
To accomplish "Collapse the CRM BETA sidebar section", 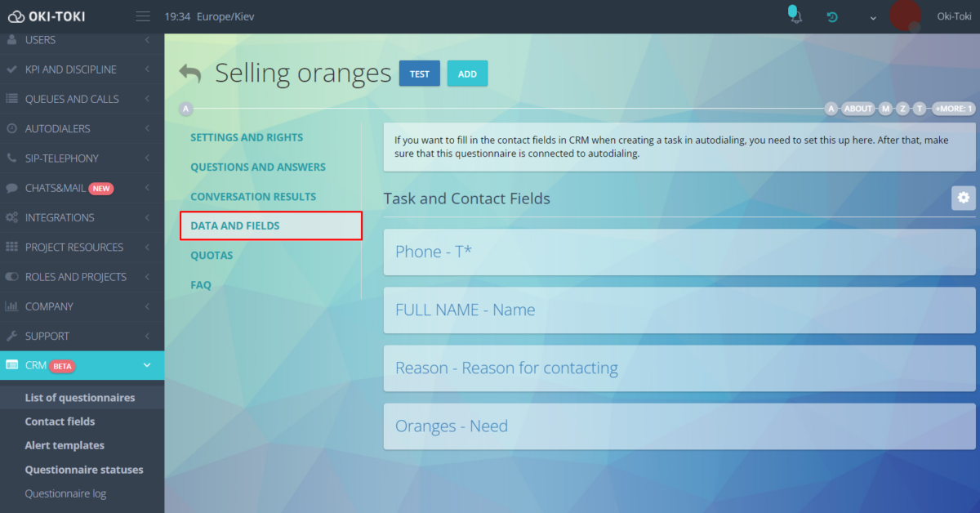I will point(146,365).
